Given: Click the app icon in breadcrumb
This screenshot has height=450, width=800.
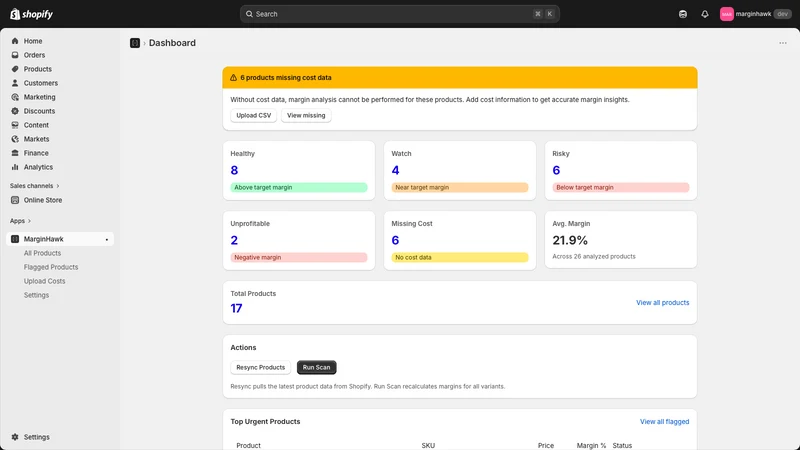Looking at the screenshot, I should pos(135,43).
